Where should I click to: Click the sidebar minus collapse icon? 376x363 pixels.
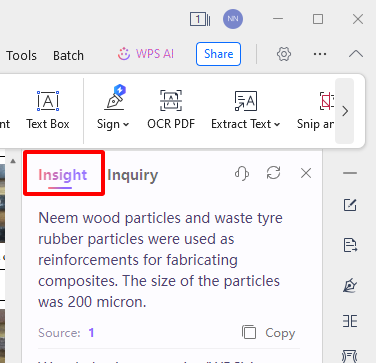click(350, 173)
